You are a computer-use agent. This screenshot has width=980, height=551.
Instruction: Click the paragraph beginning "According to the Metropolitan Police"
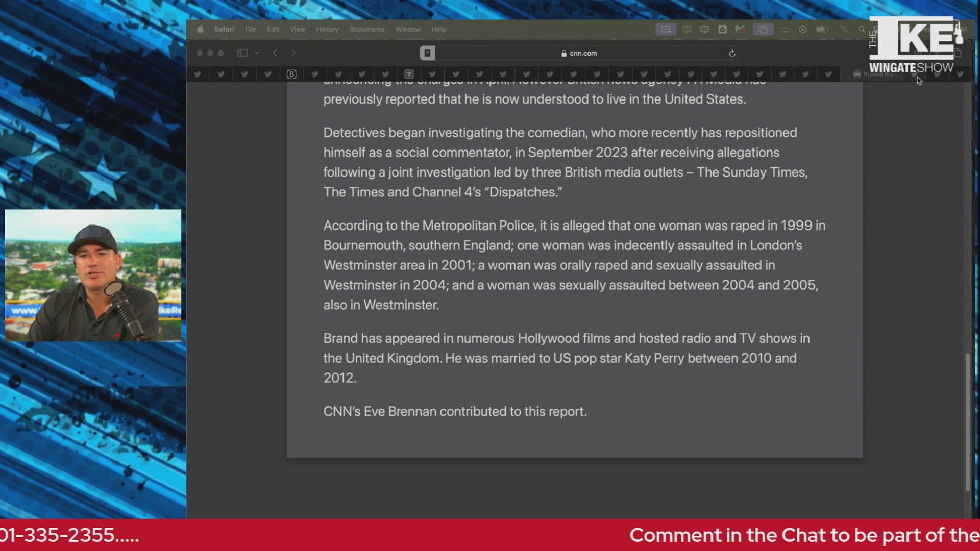574,265
